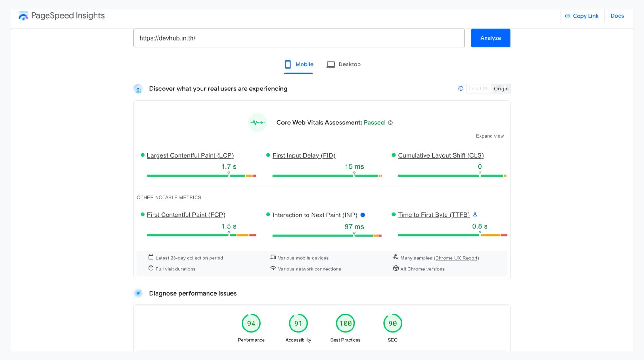Click the PageSpeed Insights title text

pos(68,16)
